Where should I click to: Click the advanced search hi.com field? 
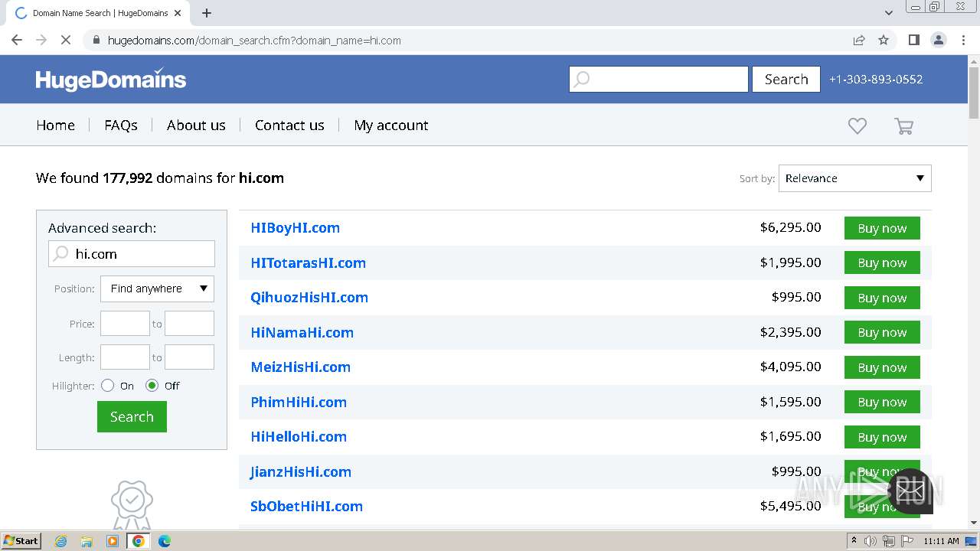point(132,254)
